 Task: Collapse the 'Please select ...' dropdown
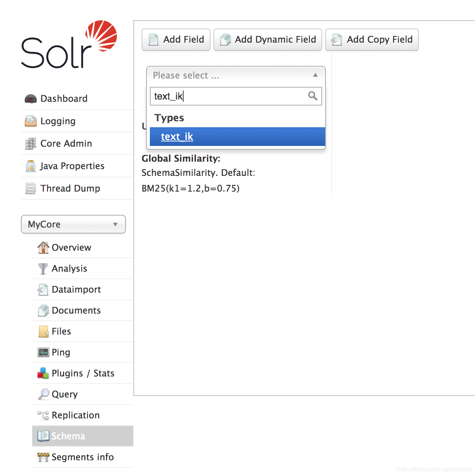coord(236,76)
